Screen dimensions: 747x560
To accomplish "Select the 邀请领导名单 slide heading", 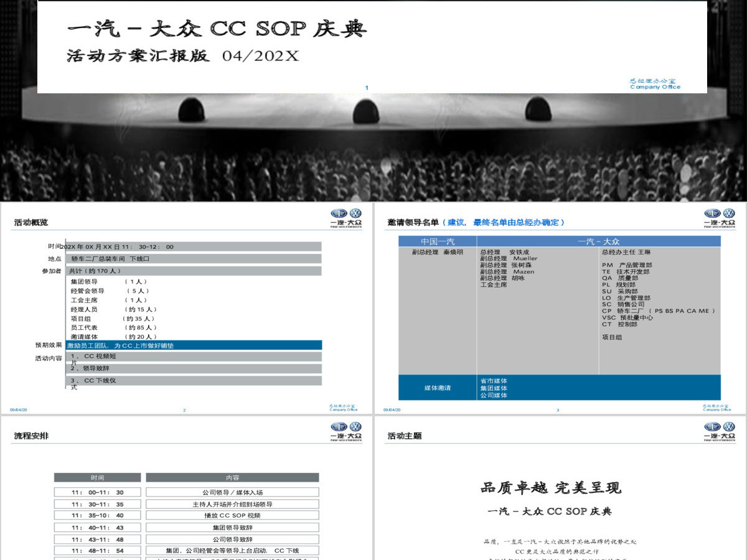I will 476,222.
